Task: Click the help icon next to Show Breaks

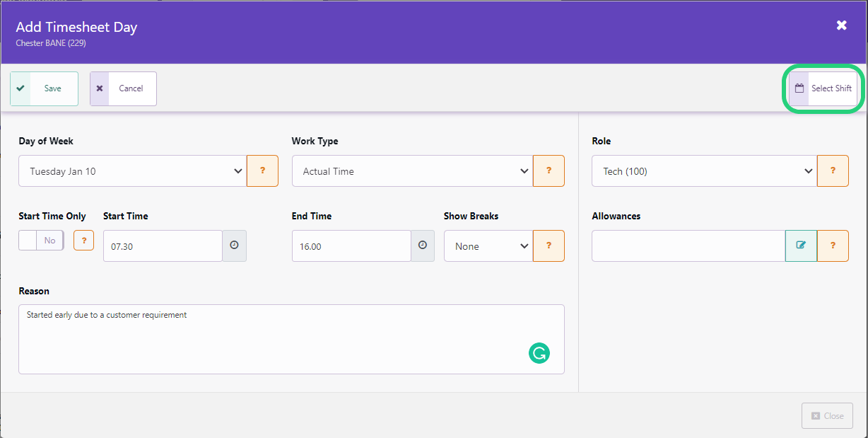Action: click(549, 246)
